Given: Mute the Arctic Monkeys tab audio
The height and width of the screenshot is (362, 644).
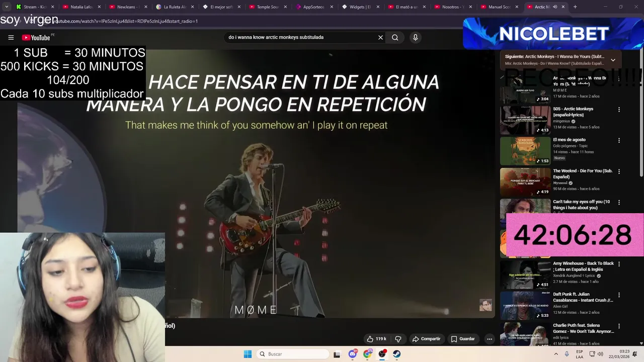Looking at the screenshot, I should (555, 7).
